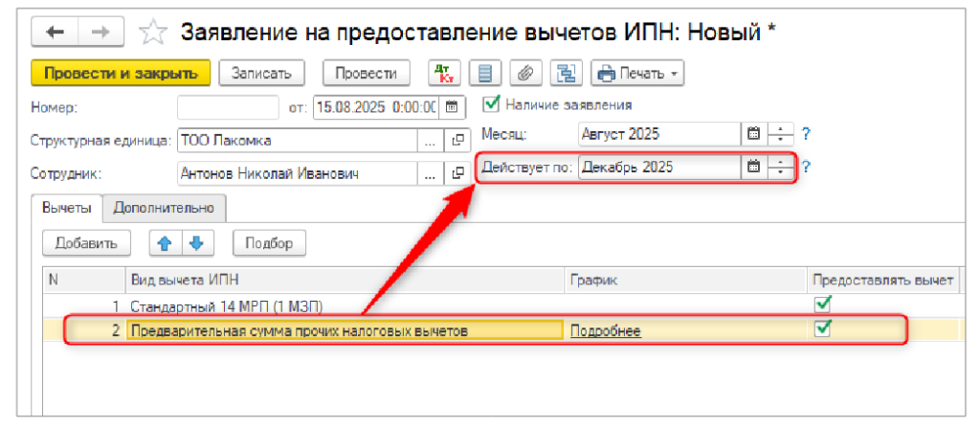Click the attached files paperclip icon
The image size is (980, 429).
[523, 73]
